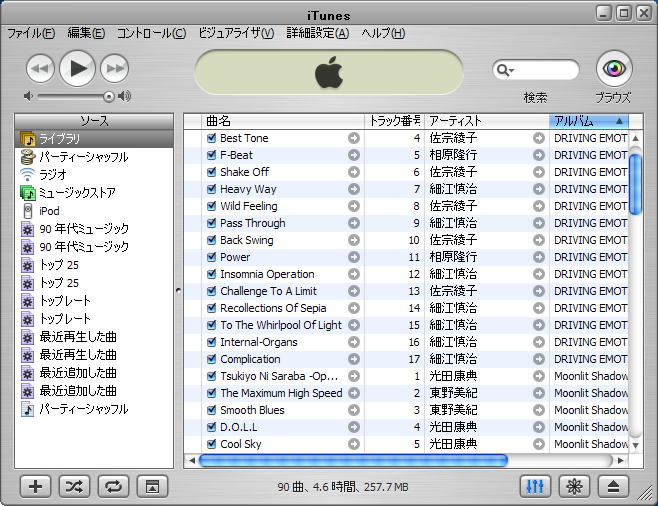
Task: Uncheck the F-Beat checkbox
Action: [x=212, y=155]
